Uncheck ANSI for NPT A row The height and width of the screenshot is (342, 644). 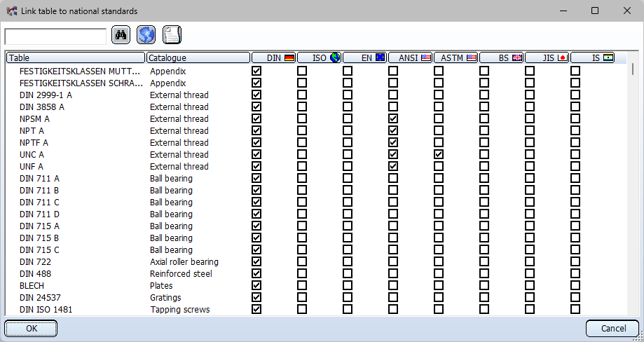[393, 130]
